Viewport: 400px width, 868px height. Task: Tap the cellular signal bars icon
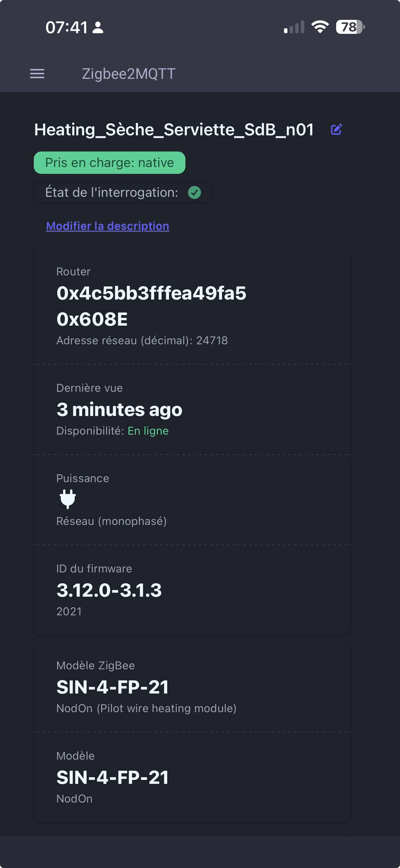tap(294, 27)
